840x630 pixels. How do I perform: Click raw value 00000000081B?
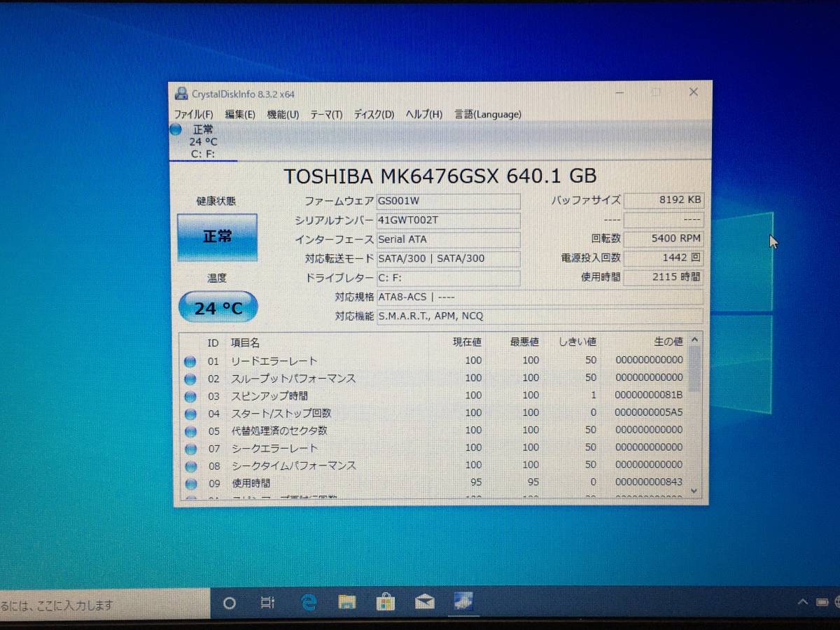click(649, 395)
